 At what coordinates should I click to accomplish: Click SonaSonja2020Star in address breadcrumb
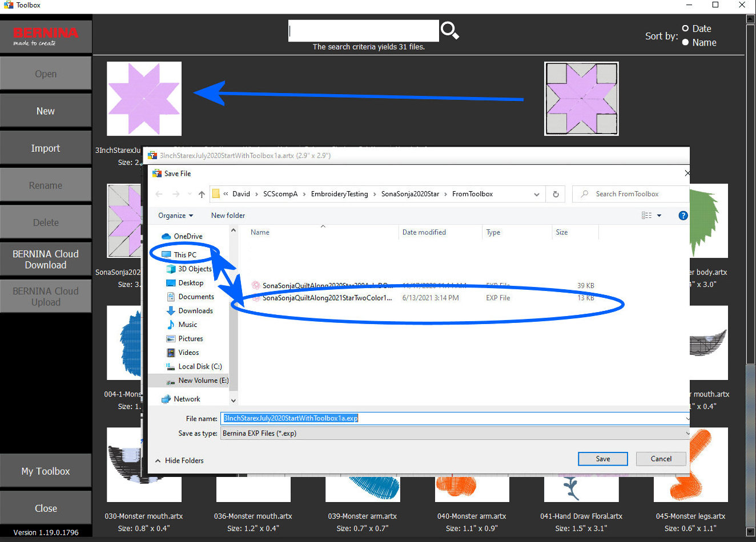tap(410, 194)
